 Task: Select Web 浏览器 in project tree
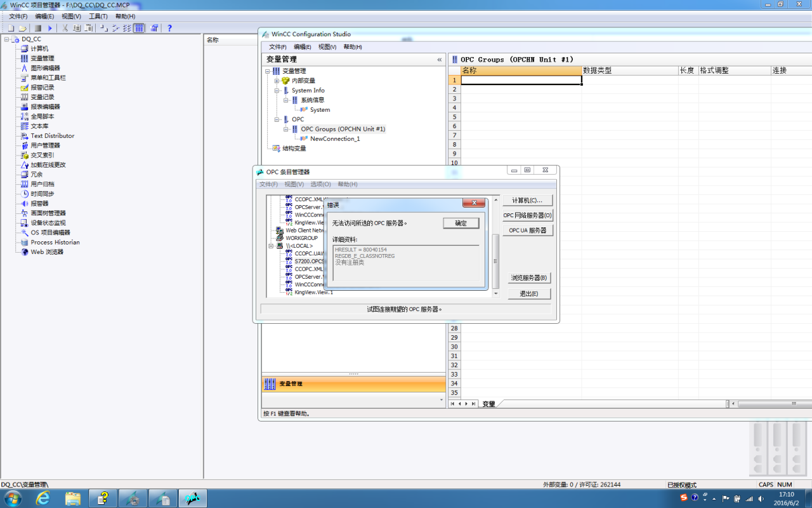(x=47, y=252)
